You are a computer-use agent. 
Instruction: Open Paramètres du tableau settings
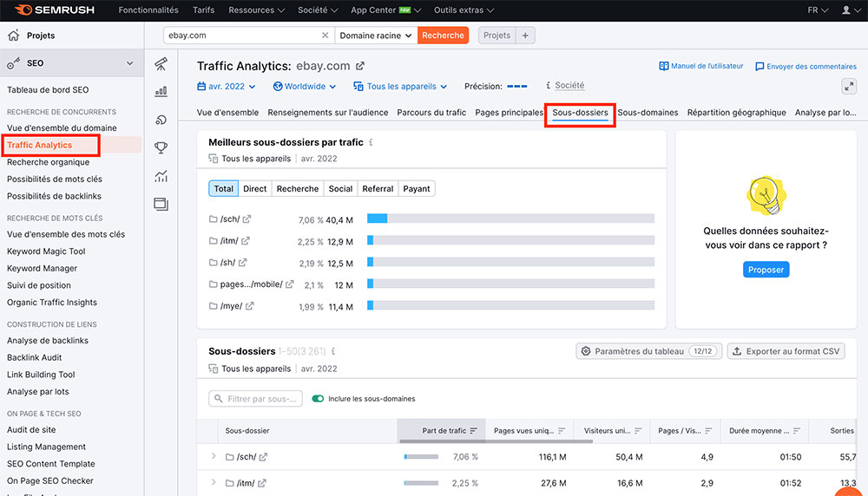(648, 351)
